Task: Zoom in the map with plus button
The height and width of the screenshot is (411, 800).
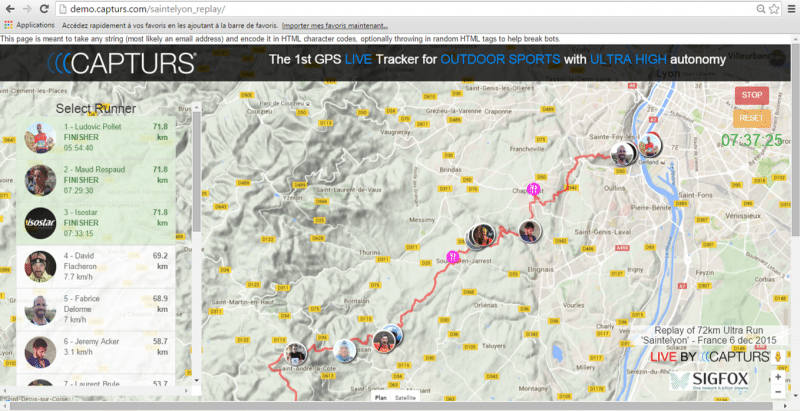Action: (x=778, y=377)
